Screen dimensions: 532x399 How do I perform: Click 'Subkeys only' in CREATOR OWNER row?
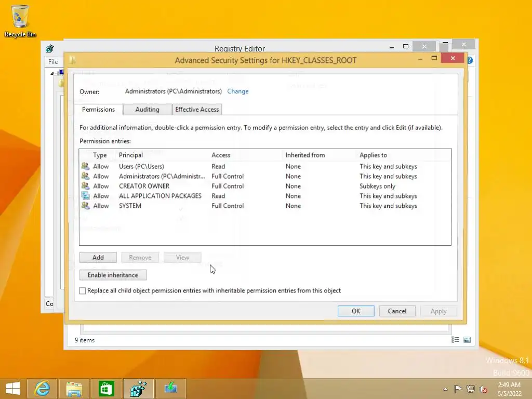(377, 186)
